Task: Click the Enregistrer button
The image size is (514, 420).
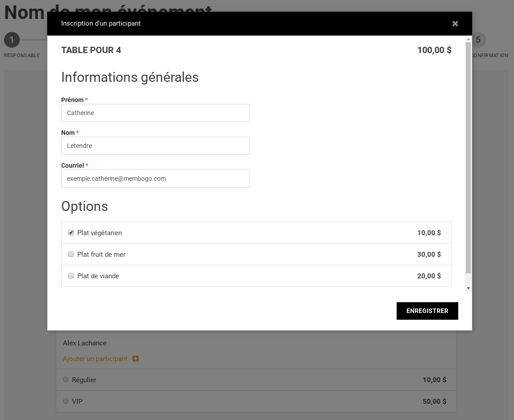Action: click(427, 311)
